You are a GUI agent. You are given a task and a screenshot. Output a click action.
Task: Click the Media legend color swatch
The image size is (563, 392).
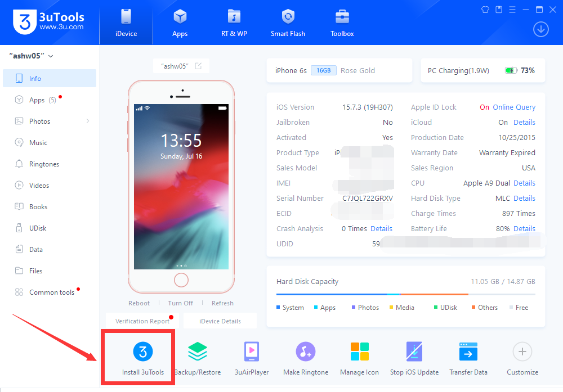coord(391,308)
